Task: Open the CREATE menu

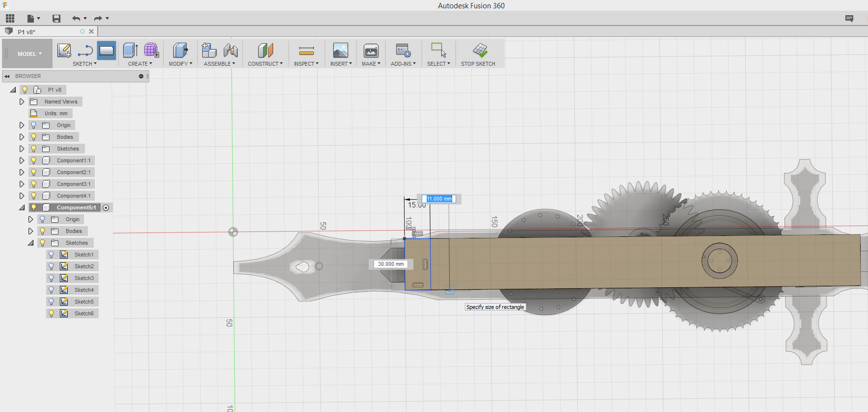Action: [x=140, y=64]
